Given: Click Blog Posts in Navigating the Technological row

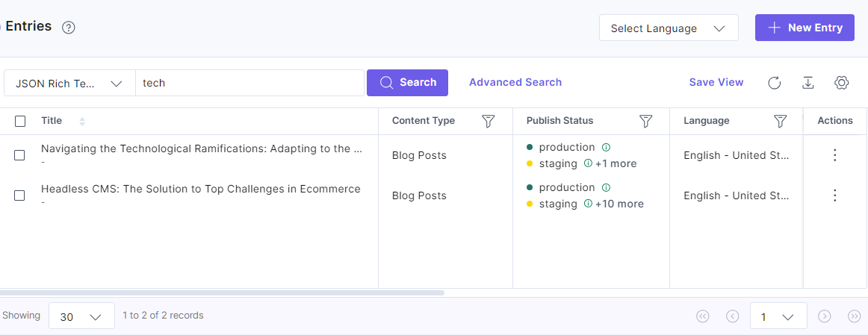Looking at the screenshot, I should coord(419,155).
